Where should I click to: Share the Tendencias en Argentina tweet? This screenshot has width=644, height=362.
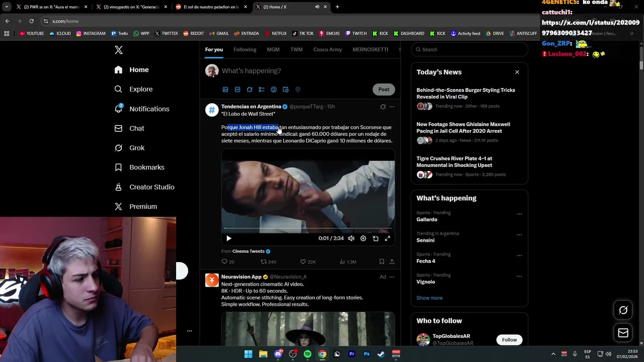point(392,262)
